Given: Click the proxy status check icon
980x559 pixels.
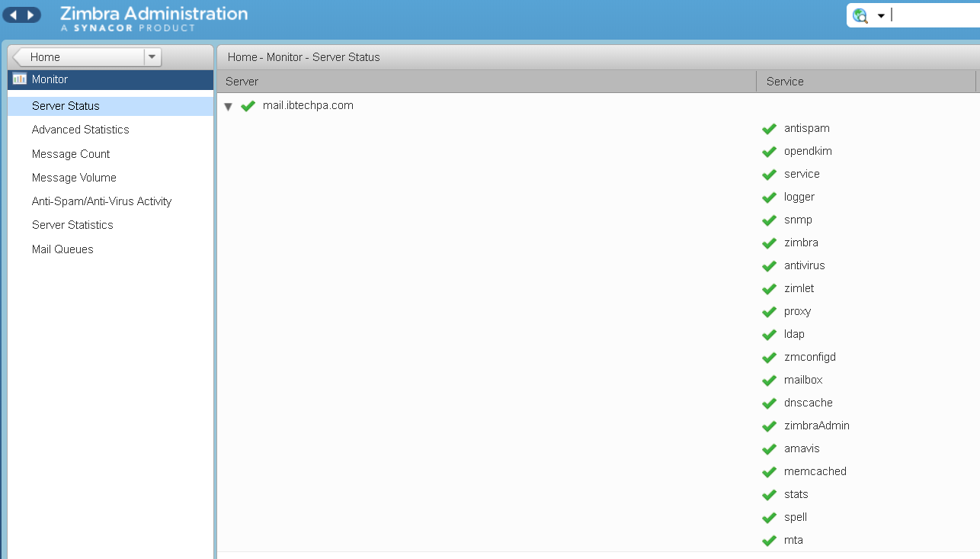Looking at the screenshot, I should pos(769,312).
